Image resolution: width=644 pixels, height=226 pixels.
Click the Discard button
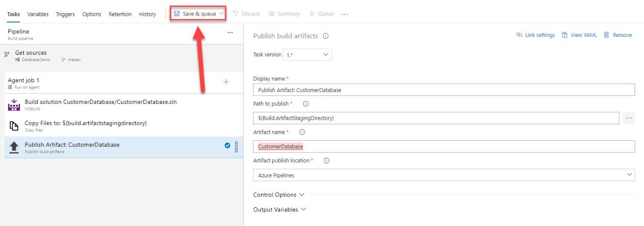246,14
